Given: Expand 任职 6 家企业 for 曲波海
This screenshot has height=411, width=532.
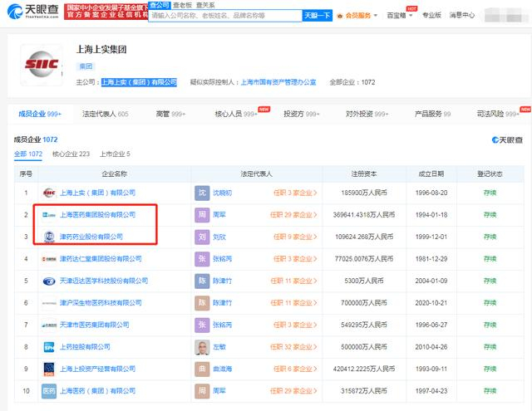Looking at the screenshot, I should tap(295, 369).
